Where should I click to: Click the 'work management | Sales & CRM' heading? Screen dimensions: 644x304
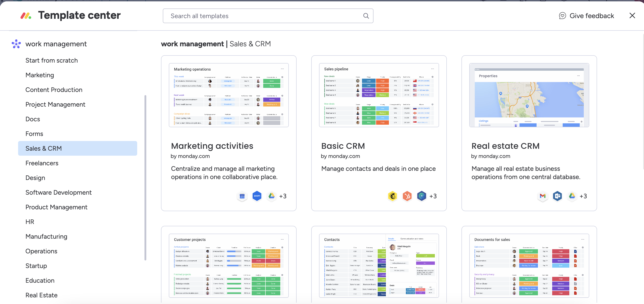coord(216,44)
